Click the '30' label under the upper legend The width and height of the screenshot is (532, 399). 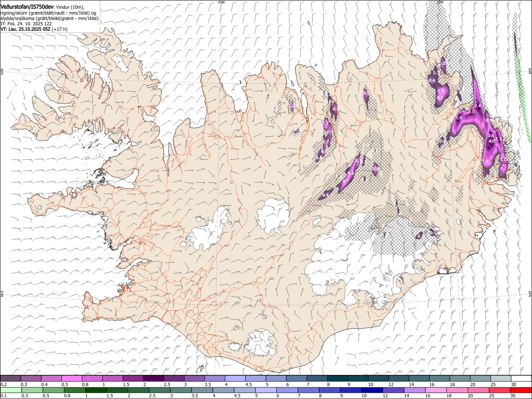pos(513,384)
